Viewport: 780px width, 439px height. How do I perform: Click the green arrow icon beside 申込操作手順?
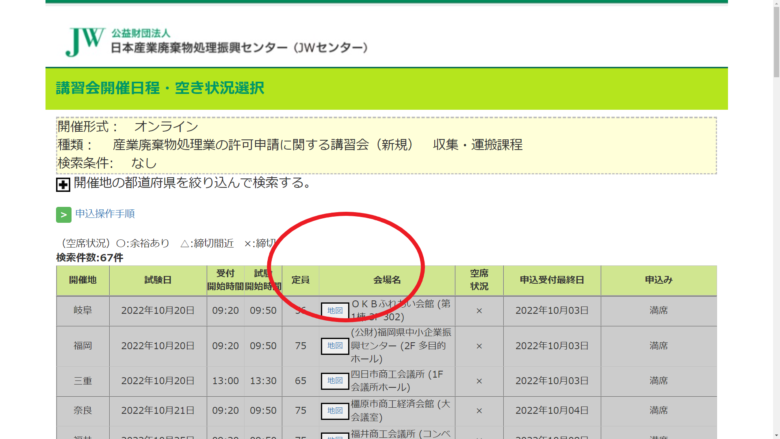click(x=64, y=214)
